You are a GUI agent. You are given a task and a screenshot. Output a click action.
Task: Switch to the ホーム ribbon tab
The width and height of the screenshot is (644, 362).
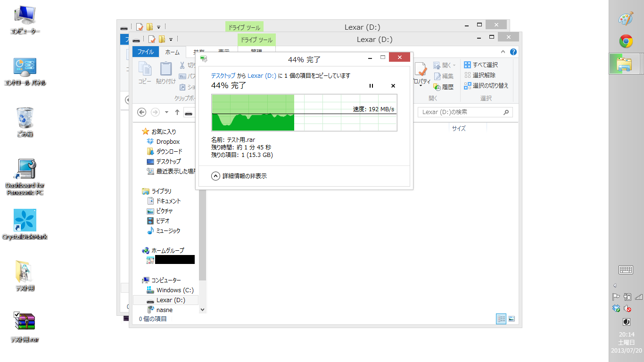click(173, 52)
